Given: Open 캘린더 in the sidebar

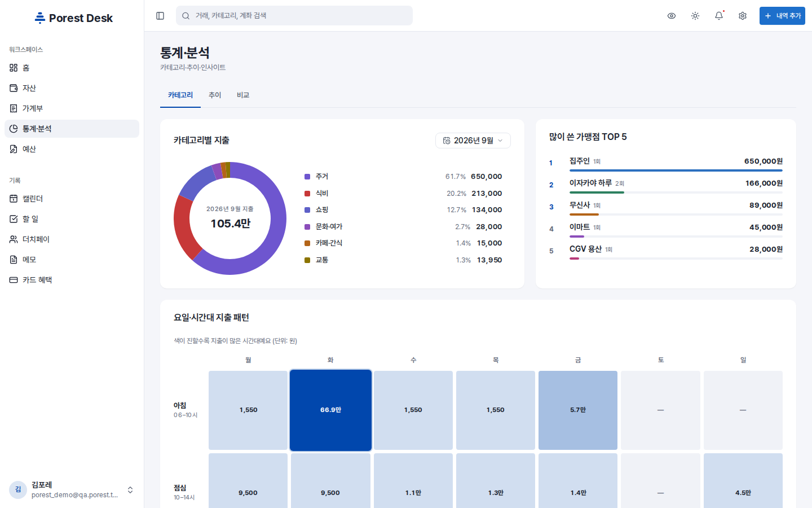Looking at the screenshot, I should [x=72, y=199].
